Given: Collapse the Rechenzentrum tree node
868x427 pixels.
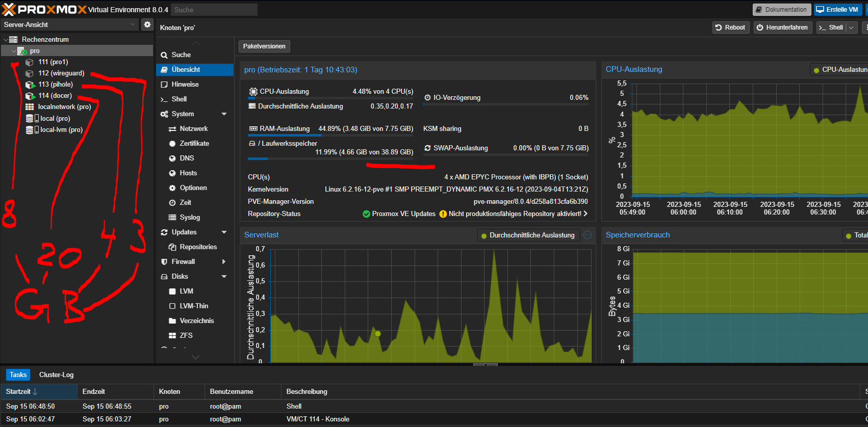Looking at the screenshot, I should click(6, 40).
